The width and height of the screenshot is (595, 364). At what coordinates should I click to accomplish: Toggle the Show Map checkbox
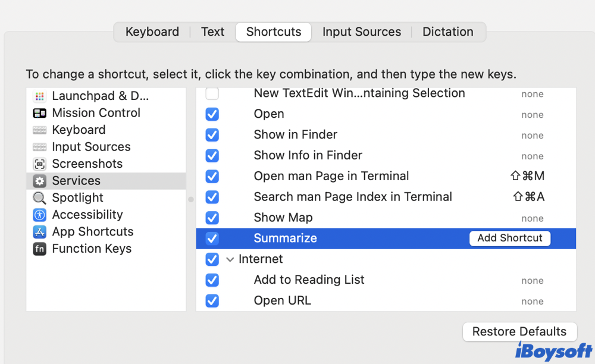212,218
